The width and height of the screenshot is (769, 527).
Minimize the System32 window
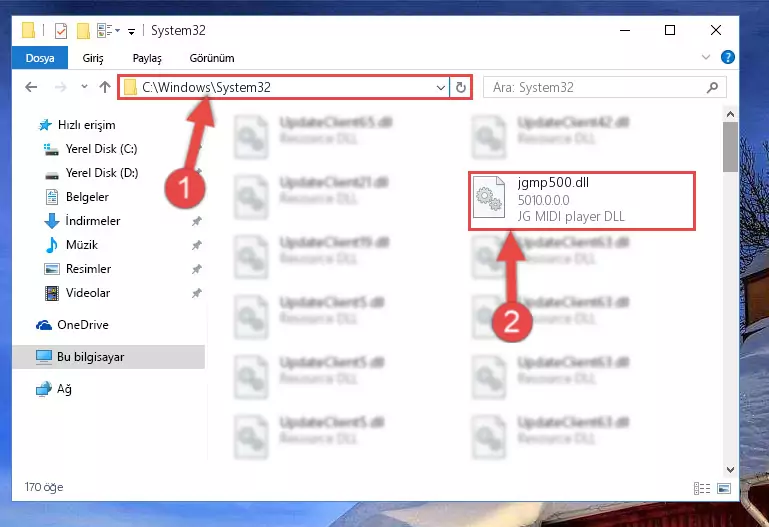[625, 30]
